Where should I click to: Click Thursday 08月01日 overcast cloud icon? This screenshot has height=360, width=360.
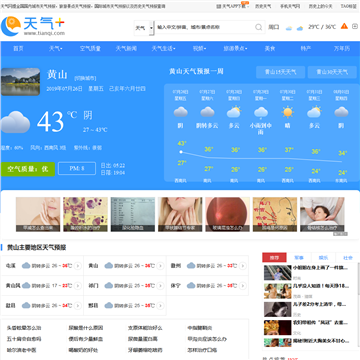[341, 112]
